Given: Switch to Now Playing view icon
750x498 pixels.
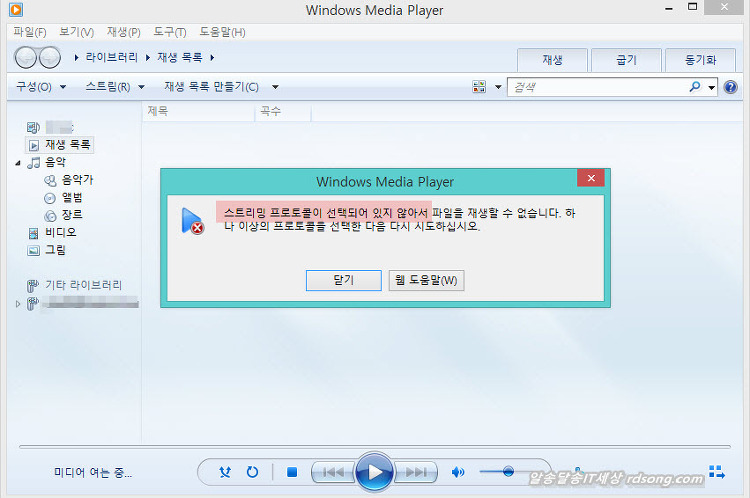Looking at the screenshot, I should click(x=716, y=471).
